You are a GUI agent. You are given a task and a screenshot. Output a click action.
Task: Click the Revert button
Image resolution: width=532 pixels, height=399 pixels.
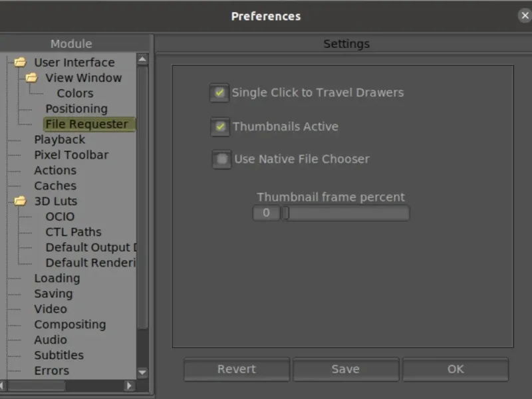[x=237, y=369]
